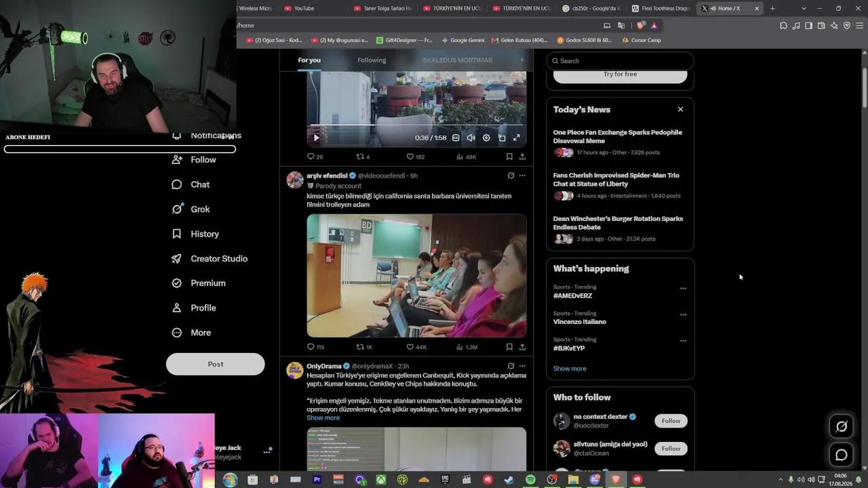
Task: Open the video player settings gear
Action: [486, 138]
